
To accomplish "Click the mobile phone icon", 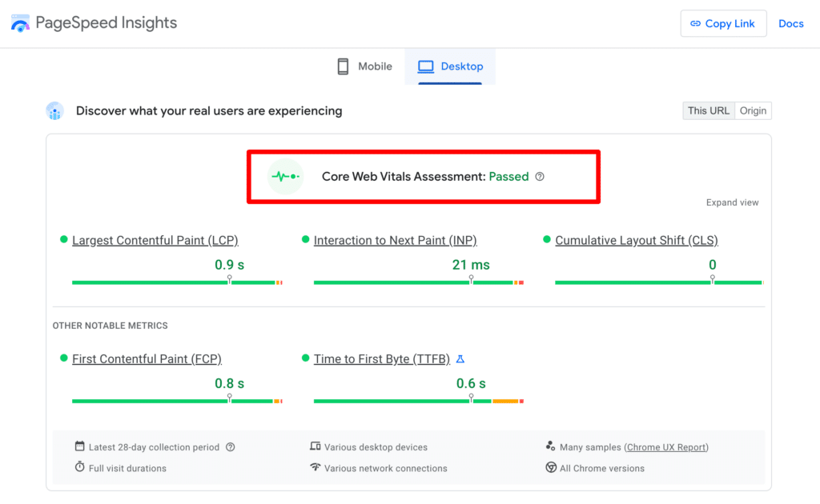I will click(x=343, y=66).
